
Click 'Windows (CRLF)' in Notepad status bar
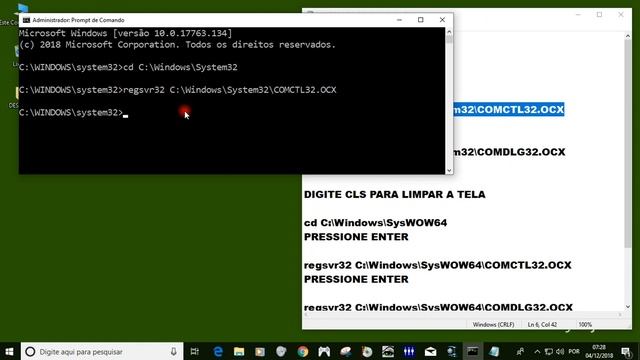pyautogui.click(x=493, y=324)
